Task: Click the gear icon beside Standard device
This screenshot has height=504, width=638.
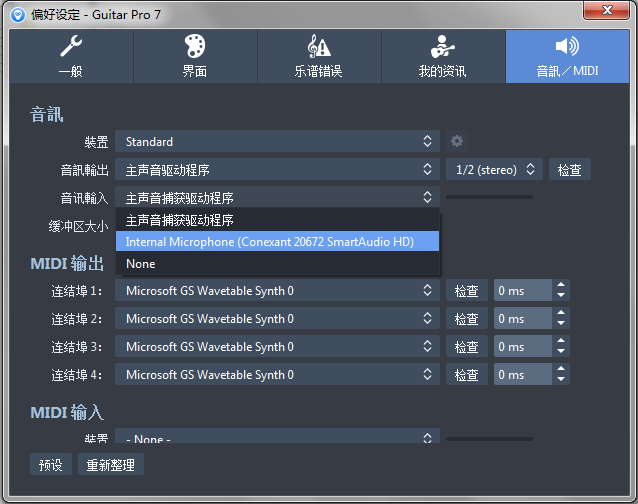Action: [x=457, y=142]
